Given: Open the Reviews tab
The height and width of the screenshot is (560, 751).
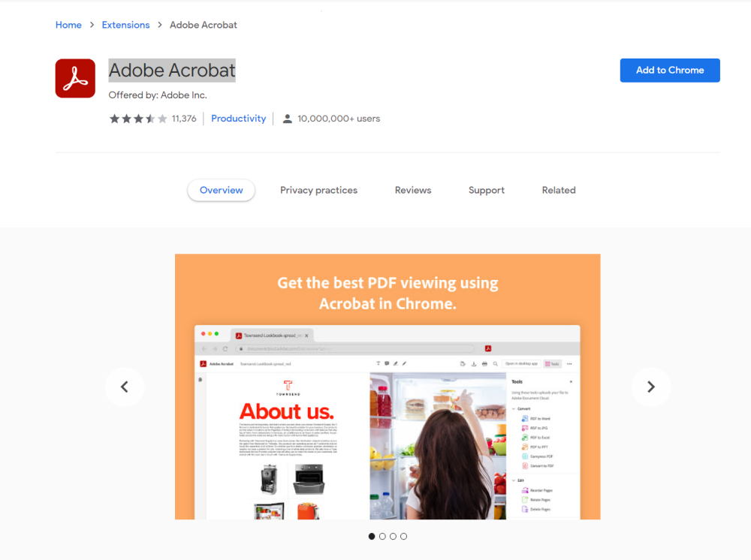Looking at the screenshot, I should 413,190.
